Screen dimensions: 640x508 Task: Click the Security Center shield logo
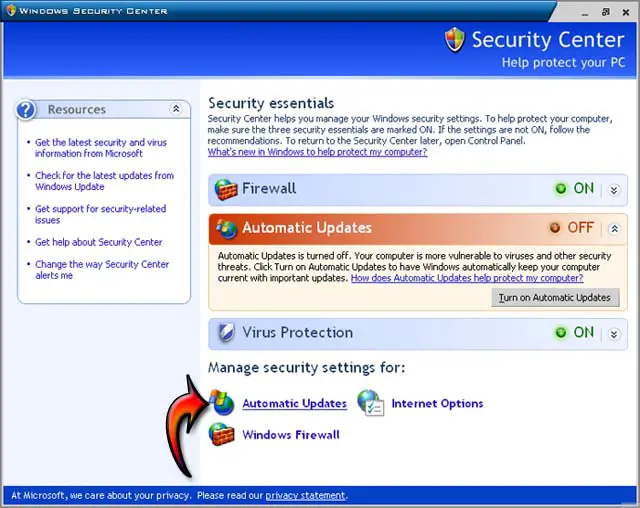[454, 40]
